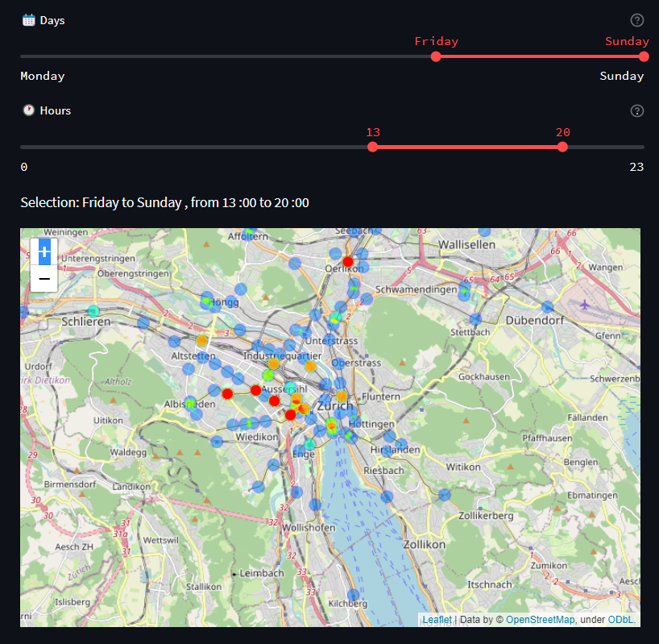The image size is (659, 644).
Task: Open the help tooltip next to the Hours slider
Action: pyautogui.click(x=636, y=110)
